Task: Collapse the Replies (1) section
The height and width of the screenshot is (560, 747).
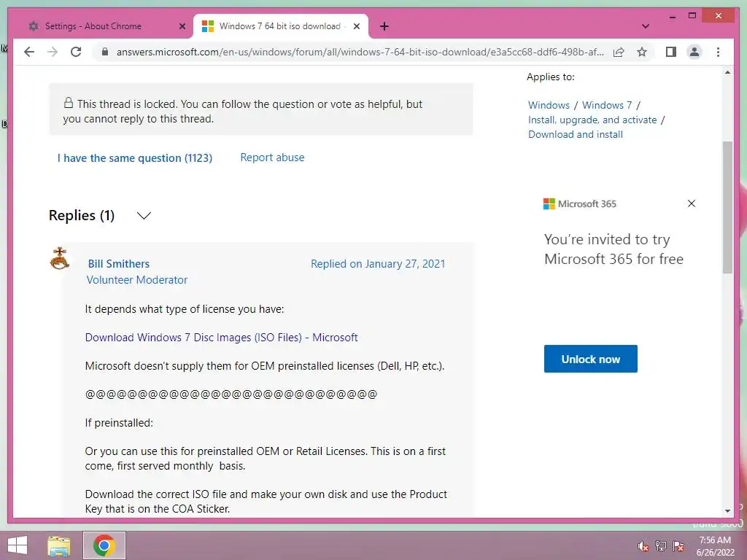Action: pos(144,216)
